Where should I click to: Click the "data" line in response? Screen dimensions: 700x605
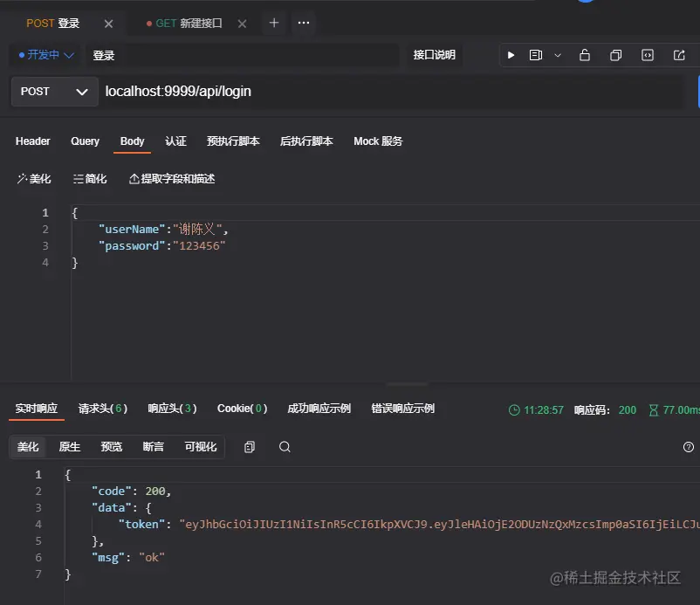[x=121, y=508]
